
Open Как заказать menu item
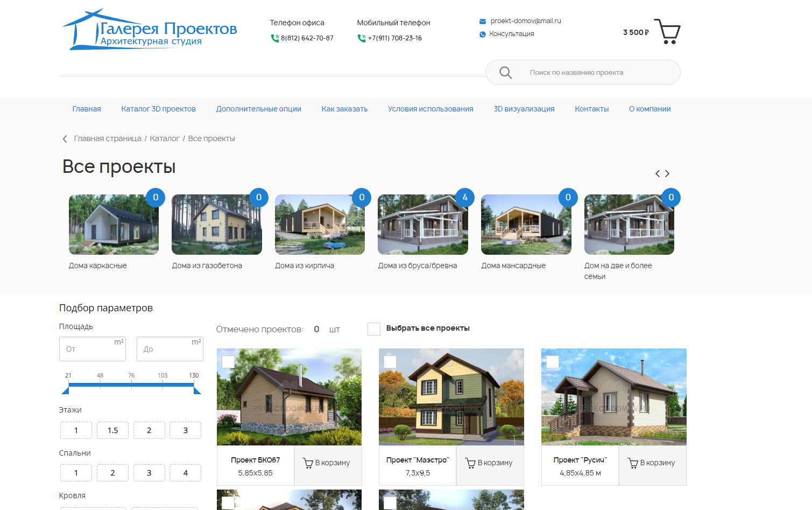coord(344,109)
